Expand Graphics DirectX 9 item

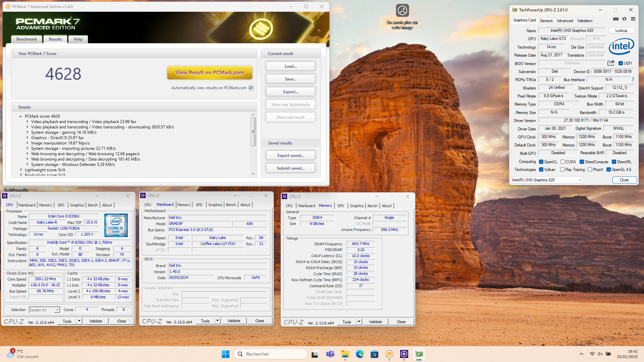[28, 138]
